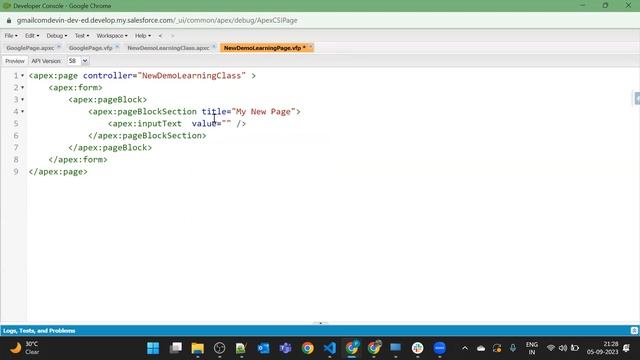Click the closing </apex:page> tag
Viewport: 640px width, 360px height.
tap(58, 171)
